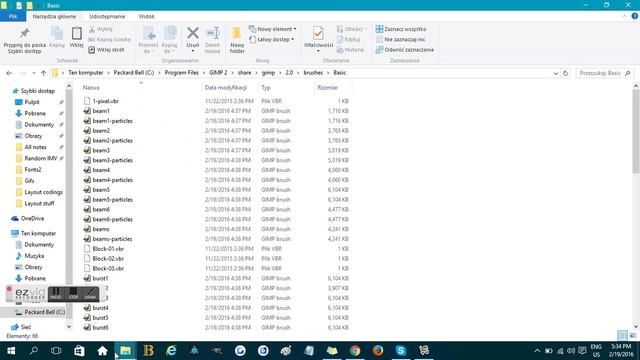Click the share breadcrumb segment
Image resolution: width=640 pixels, height=360 pixels.
[x=244, y=73]
